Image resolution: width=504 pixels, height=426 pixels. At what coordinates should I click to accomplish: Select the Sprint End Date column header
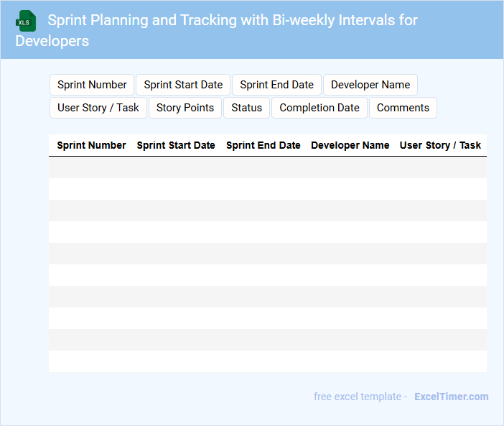(263, 145)
